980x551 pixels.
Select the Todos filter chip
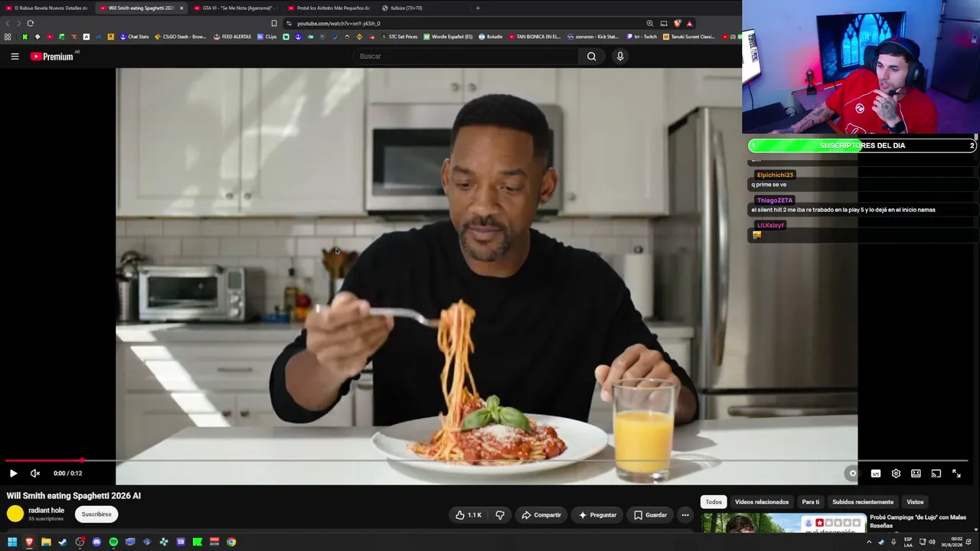(714, 502)
